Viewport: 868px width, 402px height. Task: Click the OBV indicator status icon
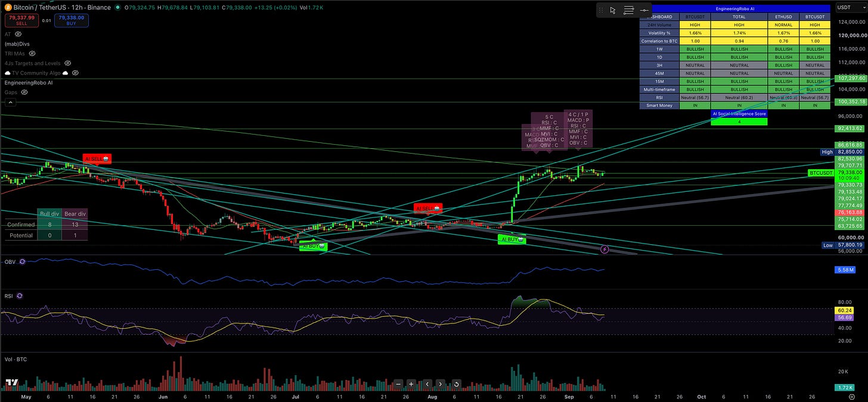[x=22, y=261]
